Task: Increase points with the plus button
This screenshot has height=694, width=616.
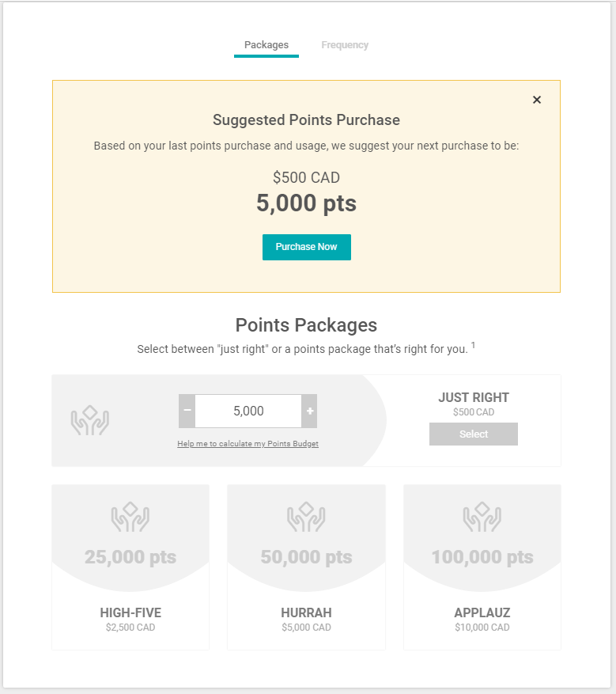Action: tap(310, 411)
